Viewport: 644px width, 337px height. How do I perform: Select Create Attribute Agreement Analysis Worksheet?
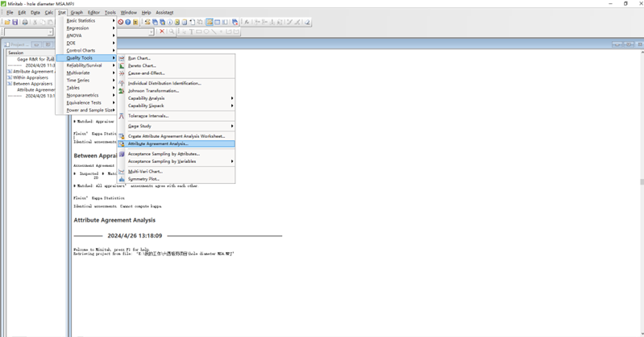coord(177,136)
